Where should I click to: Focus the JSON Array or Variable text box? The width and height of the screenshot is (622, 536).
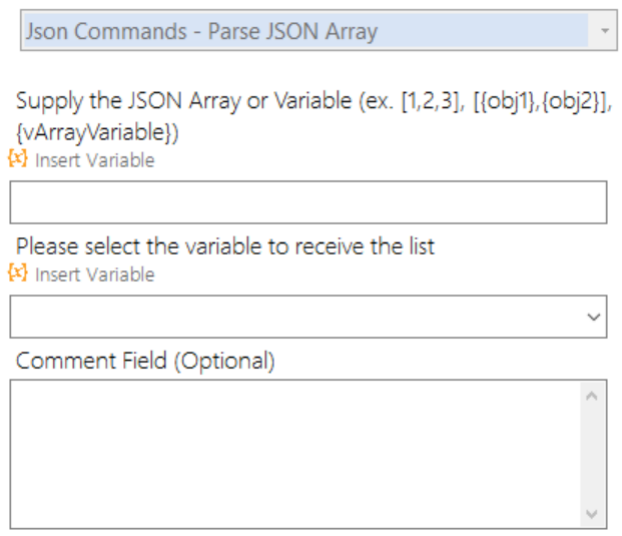[x=308, y=202]
